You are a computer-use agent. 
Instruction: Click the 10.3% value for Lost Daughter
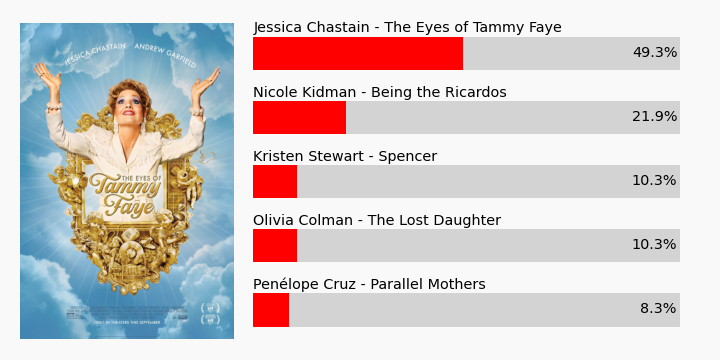[654, 245]
